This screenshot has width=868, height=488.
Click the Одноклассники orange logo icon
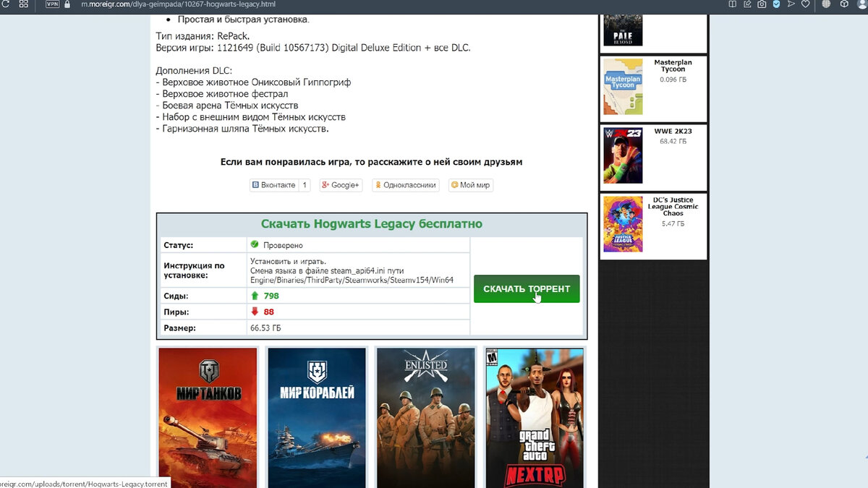coord(378,185)
